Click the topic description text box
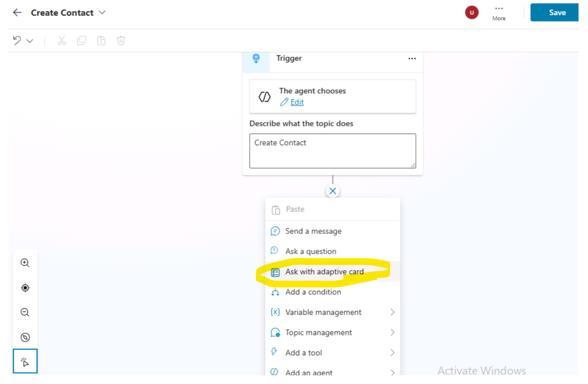Screen dimensions: 588x384 (x=332, y=151)
